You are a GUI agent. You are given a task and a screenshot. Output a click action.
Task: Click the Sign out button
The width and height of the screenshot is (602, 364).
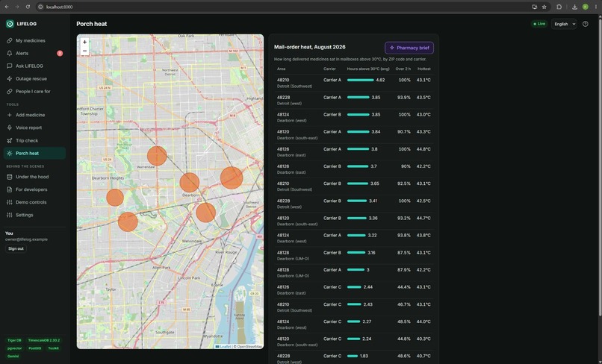(x=16, y=248)
